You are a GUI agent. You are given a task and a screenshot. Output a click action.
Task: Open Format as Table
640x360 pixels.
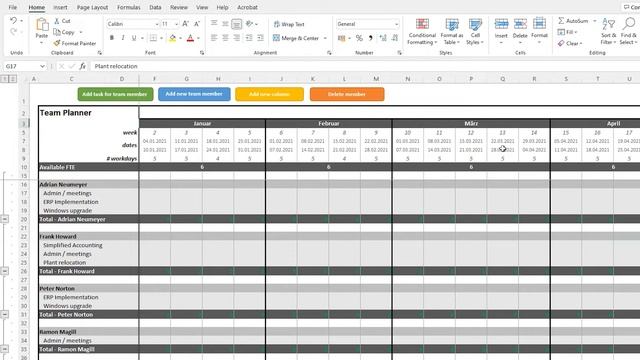coord(451,31)
